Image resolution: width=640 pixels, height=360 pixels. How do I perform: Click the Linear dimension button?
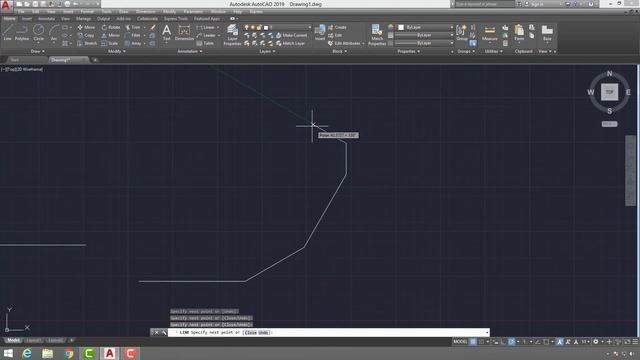click(x=206, y=27)
